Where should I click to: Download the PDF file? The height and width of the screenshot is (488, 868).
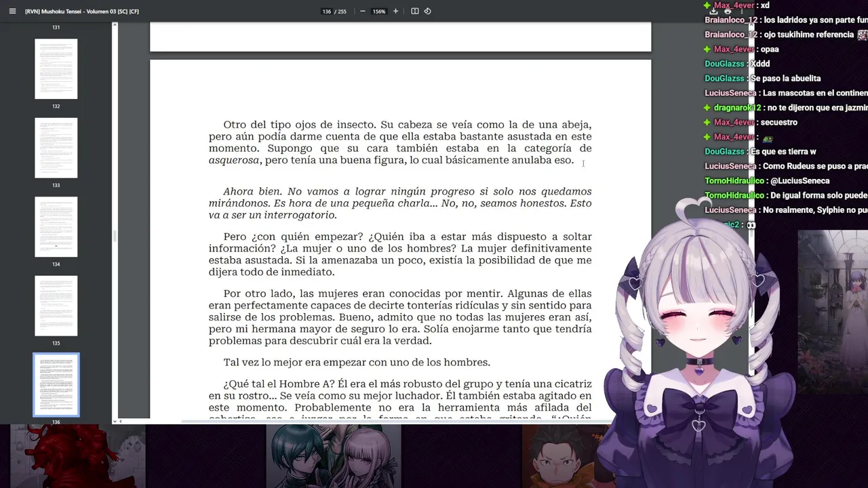(x=714, y=12)
